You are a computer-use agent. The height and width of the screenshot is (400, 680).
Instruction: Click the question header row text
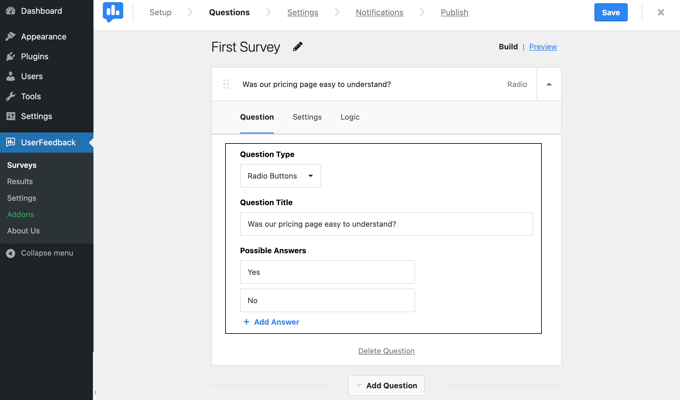click(317, 84)
